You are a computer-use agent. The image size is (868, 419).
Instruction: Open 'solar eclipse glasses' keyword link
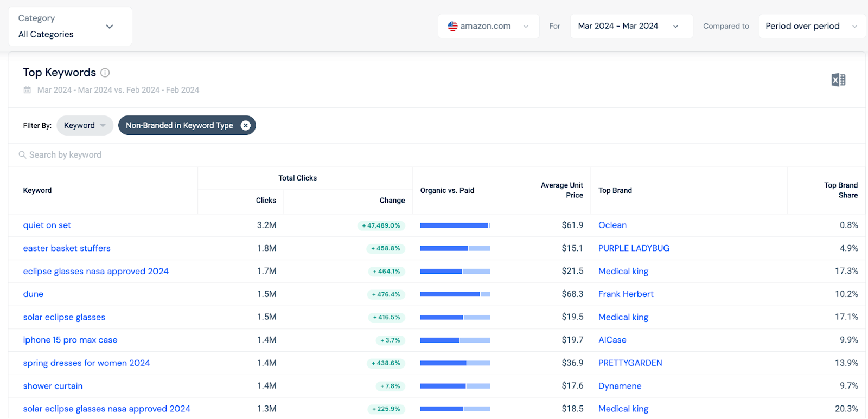pos(64,317)
